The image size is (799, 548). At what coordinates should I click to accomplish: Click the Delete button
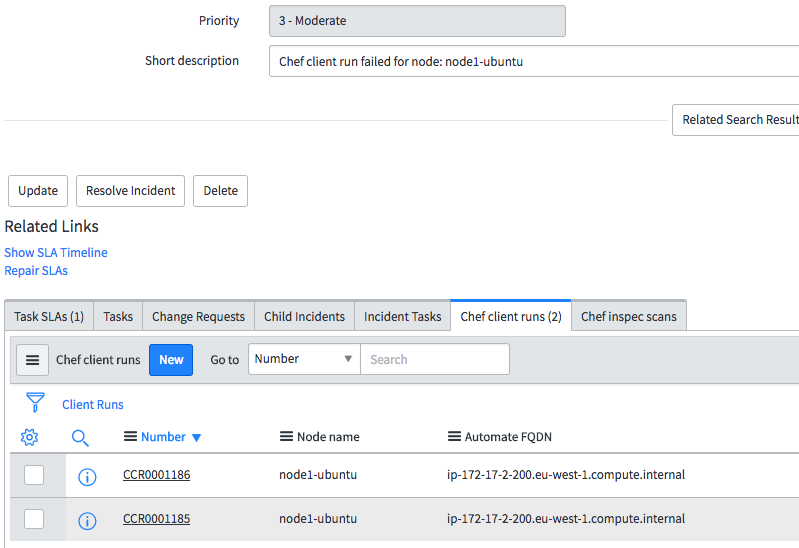coord(221,191)
